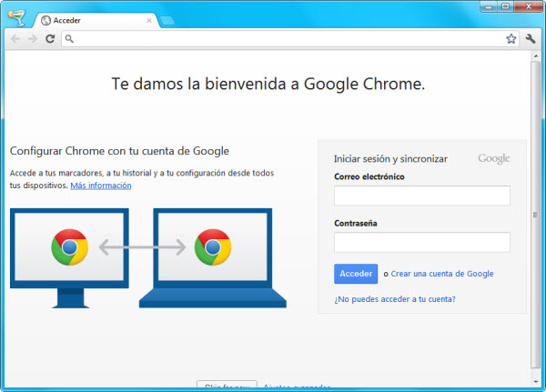Bookmark this page with the star icon
This screenshot has width=546, height=392.
point(511,38)
